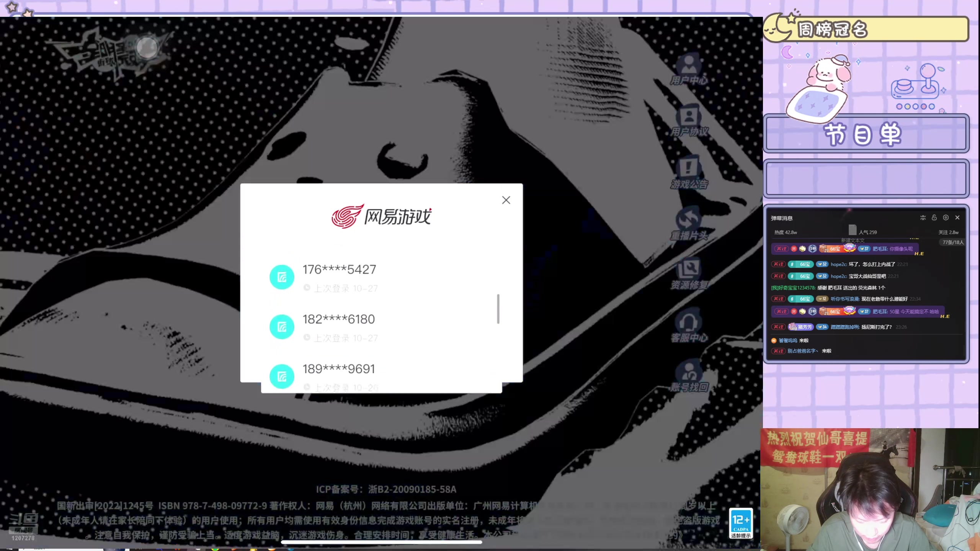Viewport: 980px width, 551px height.
Task: Click 关注 button beside 宝哥大战仙哥是吧 message
Action: (x=778, y=276)
